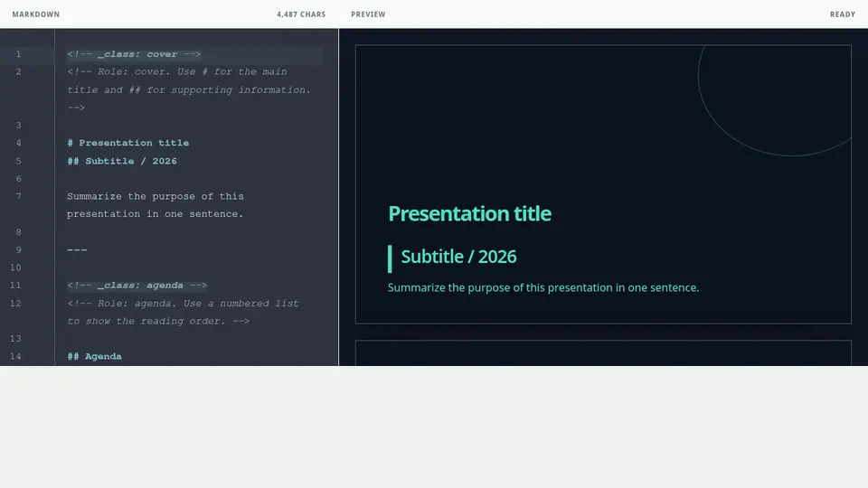Click the preview heading "Presentation title"
The height and width of the screenshot is (488, 868).
click(x=469, y=213)
